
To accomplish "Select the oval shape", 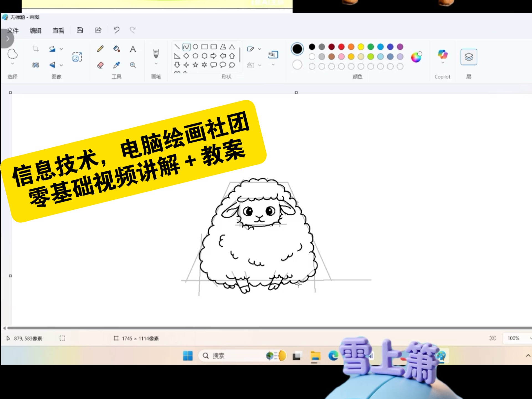I will (x=195, y=47).
